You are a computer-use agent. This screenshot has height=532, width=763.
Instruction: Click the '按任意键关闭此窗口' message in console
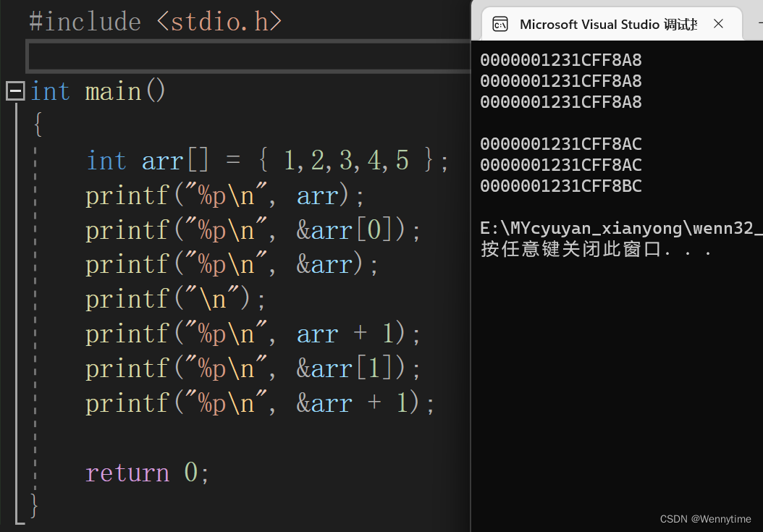(x=596, y=249)
